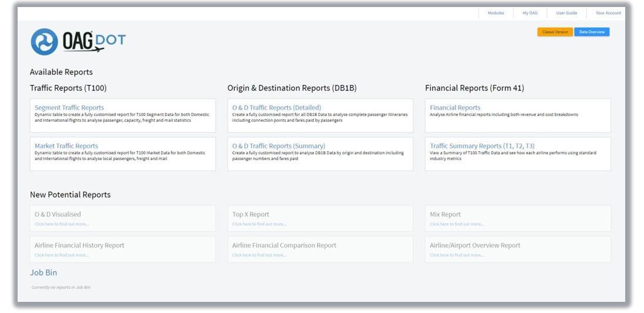Screen dimensions: 644x313
Task: Open the User Guide
Action: pyautogui.click(x=567, y=13)
